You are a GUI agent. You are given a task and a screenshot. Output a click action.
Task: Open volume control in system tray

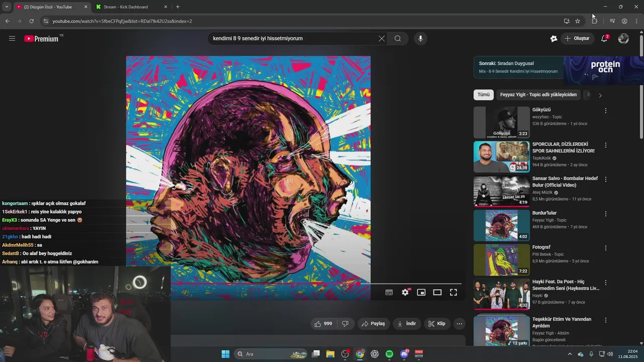click(610, 354)
